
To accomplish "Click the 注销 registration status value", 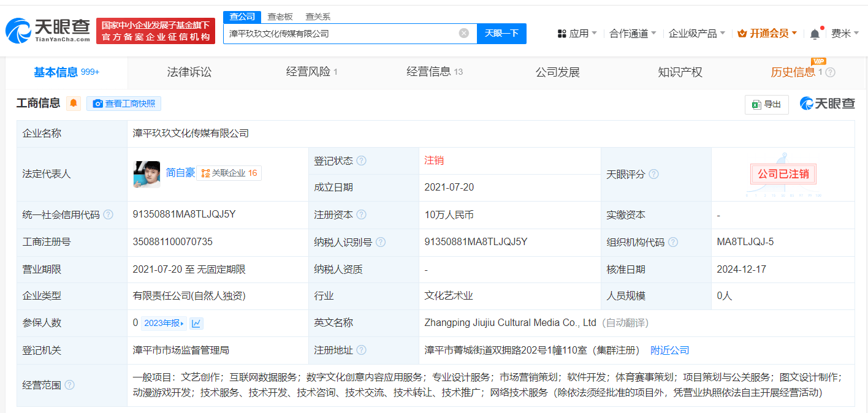I will coord(434,161).
